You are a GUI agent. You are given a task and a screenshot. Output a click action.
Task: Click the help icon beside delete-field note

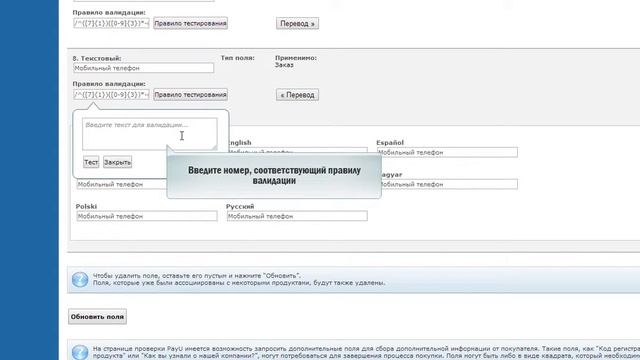pyautogui.click(x=80, y=280)
